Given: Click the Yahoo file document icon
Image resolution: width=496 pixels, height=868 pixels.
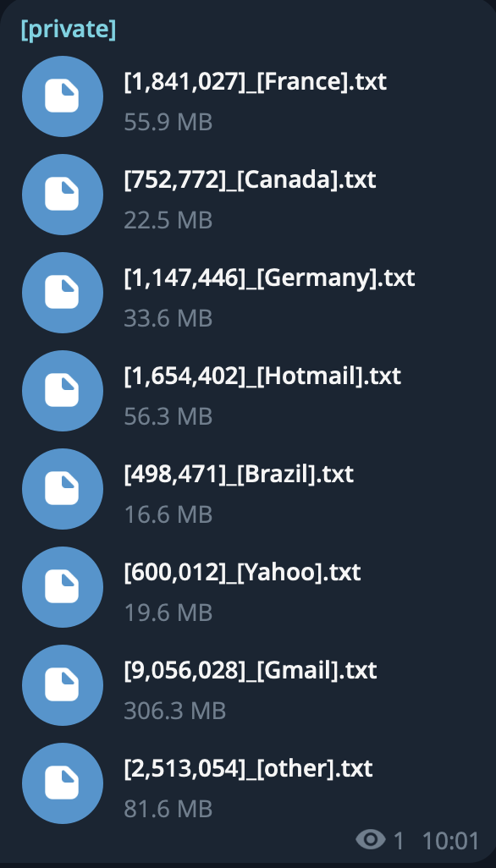Looking at the screenshot, I should (63, 587).
